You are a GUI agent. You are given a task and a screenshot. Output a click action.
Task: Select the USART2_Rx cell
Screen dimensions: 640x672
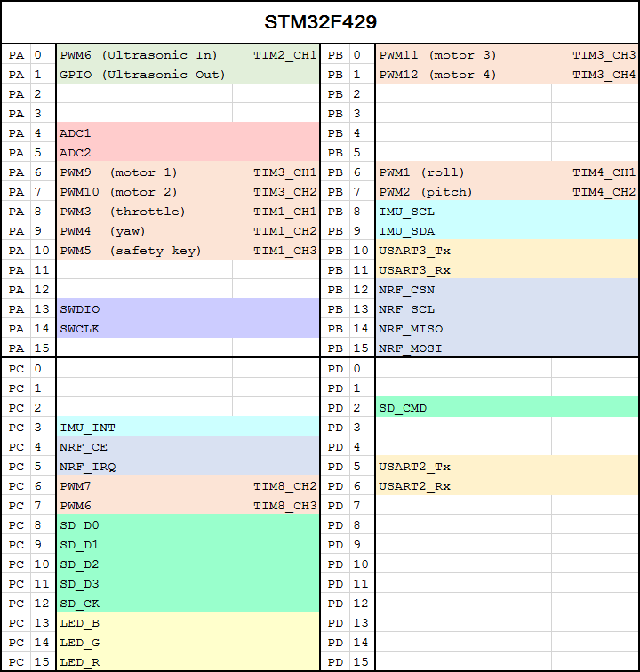coord(508,486)
